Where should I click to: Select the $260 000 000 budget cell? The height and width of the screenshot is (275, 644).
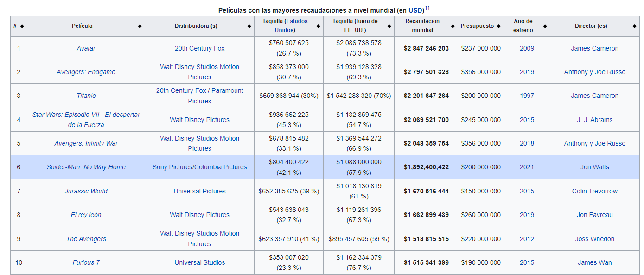pos(481,215)
